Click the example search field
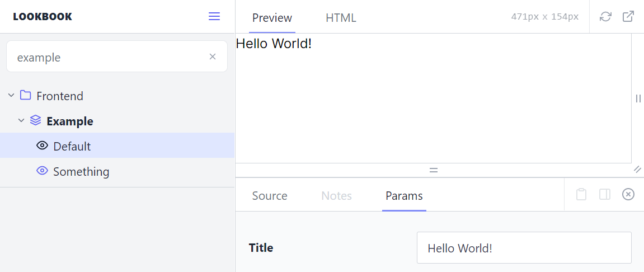The height and width of the screenshot is (272, 644). pyautogui.click(x=117, y=57)
